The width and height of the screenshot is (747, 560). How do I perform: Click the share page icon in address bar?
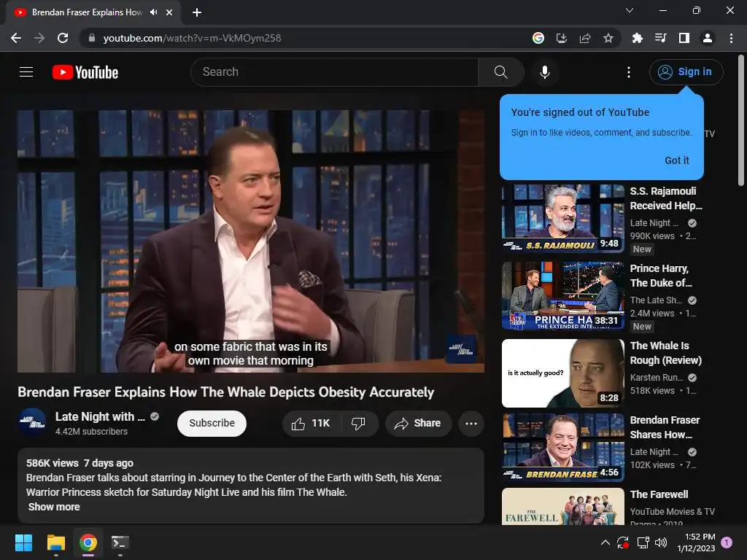tap(585, 38)
